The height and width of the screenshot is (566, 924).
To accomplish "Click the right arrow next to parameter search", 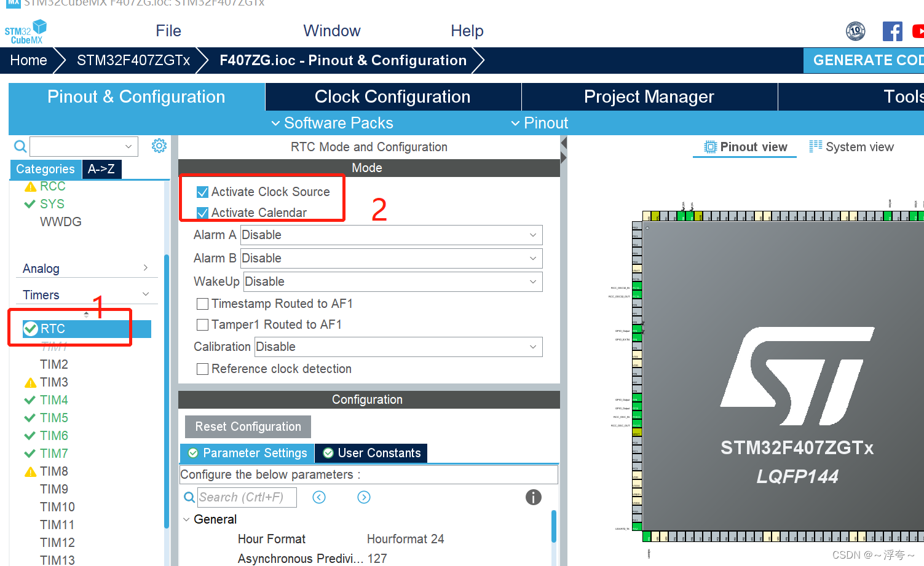I will coord(363,497).
